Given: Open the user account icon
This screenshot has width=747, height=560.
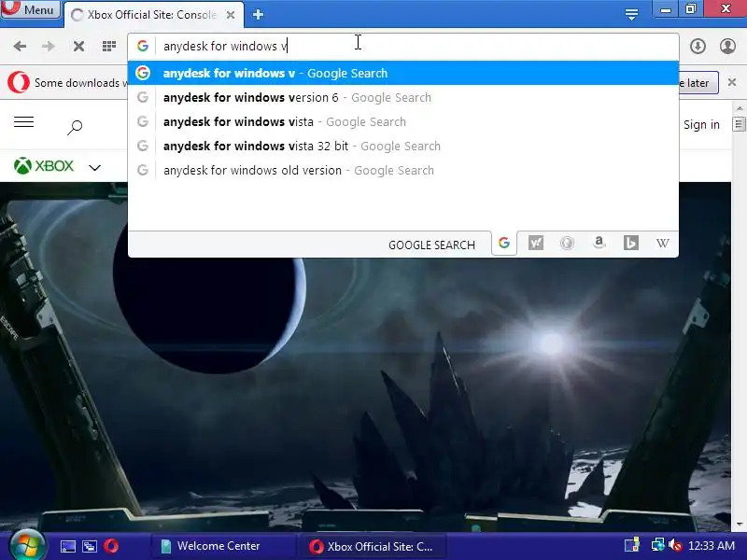Looking at the screenshot, I should click(727, 46).
